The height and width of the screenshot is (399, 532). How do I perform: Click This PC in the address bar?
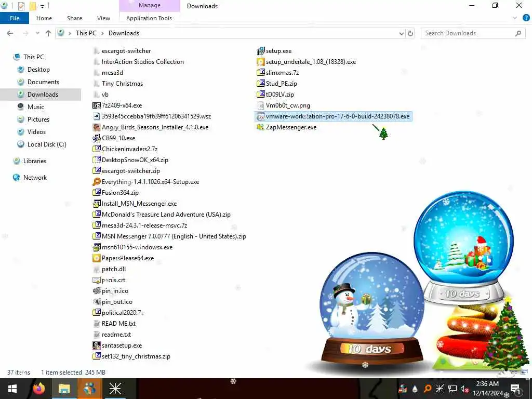click(x=86, y=33)
